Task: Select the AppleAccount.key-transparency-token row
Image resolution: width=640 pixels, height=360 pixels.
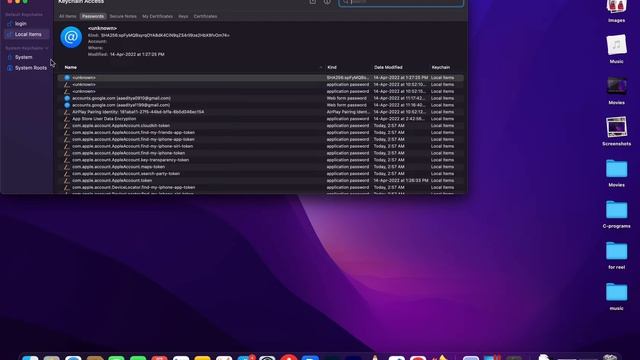Action: click(x=260, y=160)
